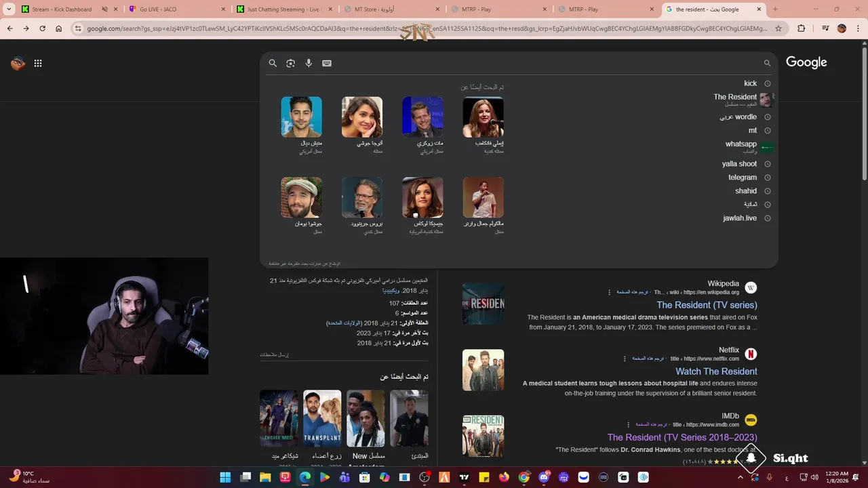Switch to the MT Store tab
868x488 pixels.
click(393, 9)
